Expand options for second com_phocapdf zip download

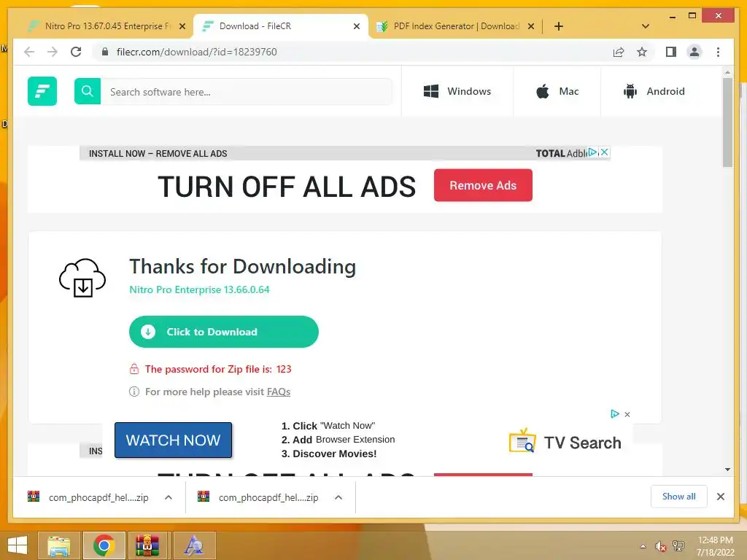click(x=338, y=497)
